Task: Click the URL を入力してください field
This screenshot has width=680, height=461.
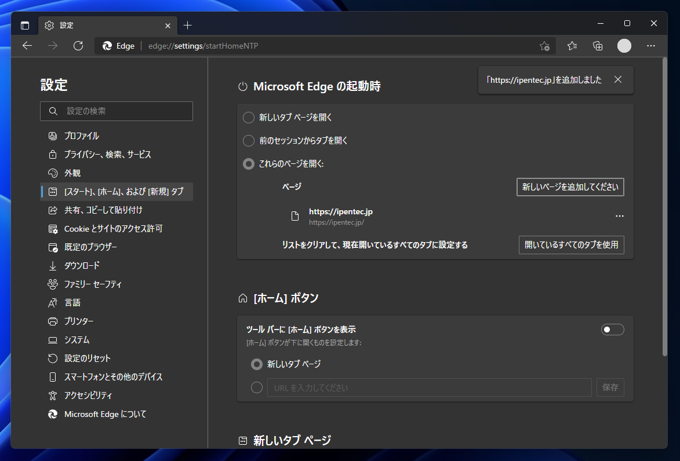Action: pos(429,387)
